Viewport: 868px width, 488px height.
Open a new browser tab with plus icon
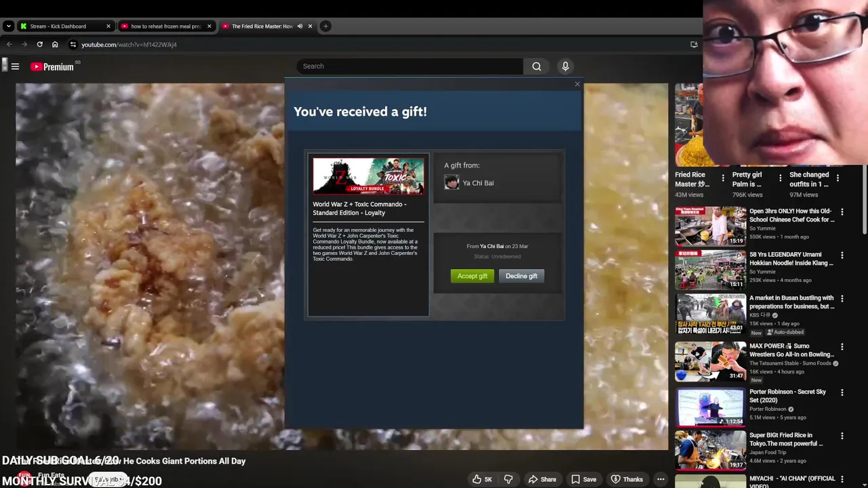pyautogui.click(x=325, y=26)
